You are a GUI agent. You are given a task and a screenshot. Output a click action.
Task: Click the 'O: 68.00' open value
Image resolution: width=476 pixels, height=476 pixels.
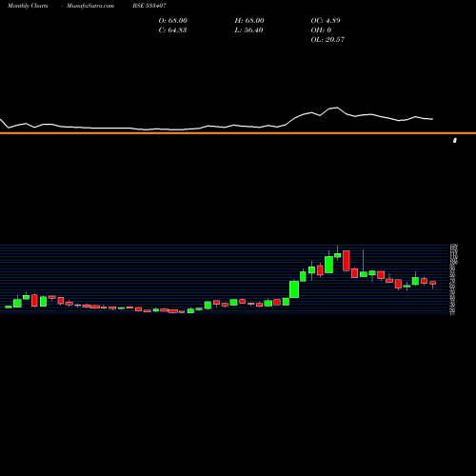(x=173, y=21)
